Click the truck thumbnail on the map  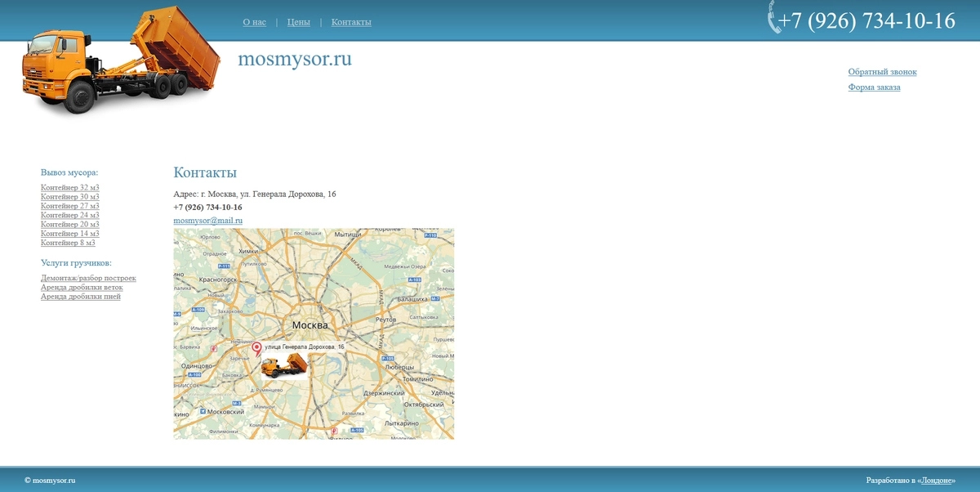[x=285, y=365]
